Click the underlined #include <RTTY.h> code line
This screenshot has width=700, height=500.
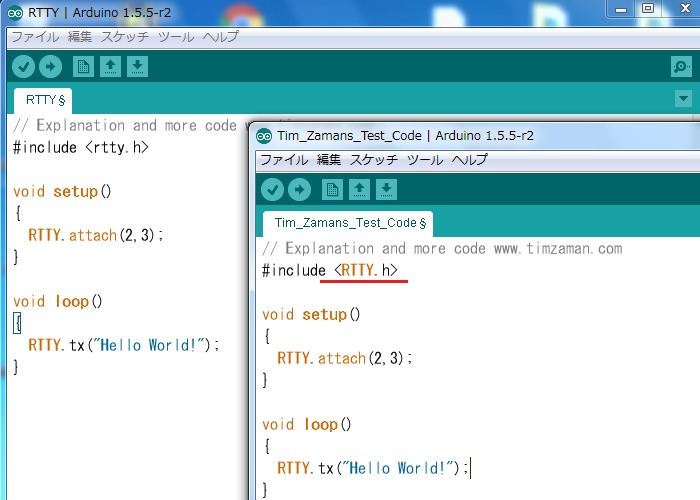(x=330, y=270)
